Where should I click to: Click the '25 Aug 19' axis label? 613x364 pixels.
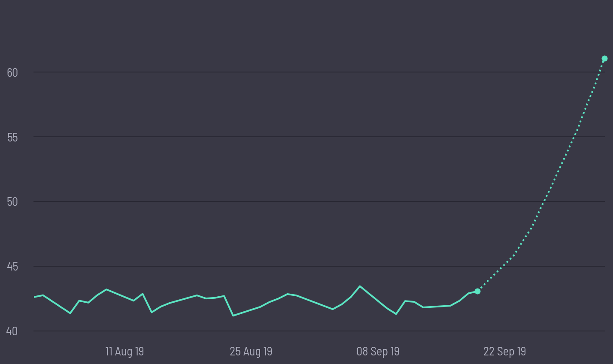click(x=251, y=352)
